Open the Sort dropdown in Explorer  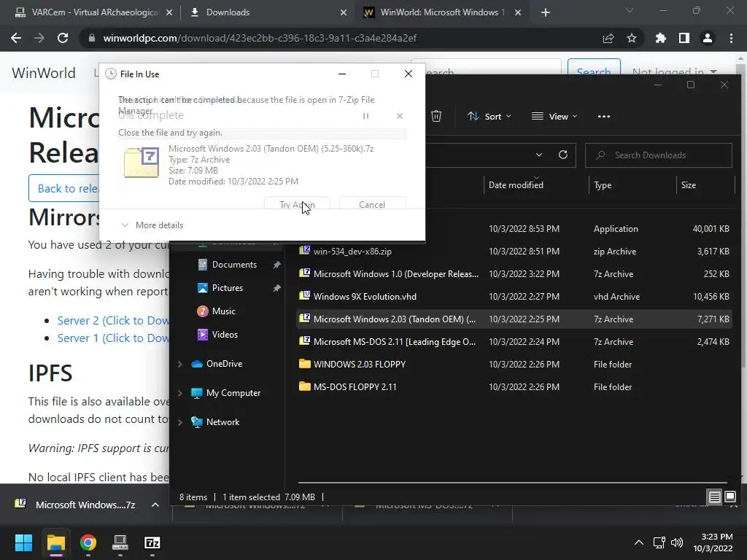pos(489,116)
